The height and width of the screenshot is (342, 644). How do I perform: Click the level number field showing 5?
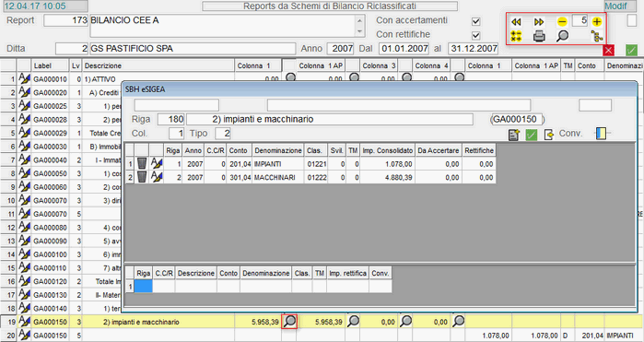[580, 20]
